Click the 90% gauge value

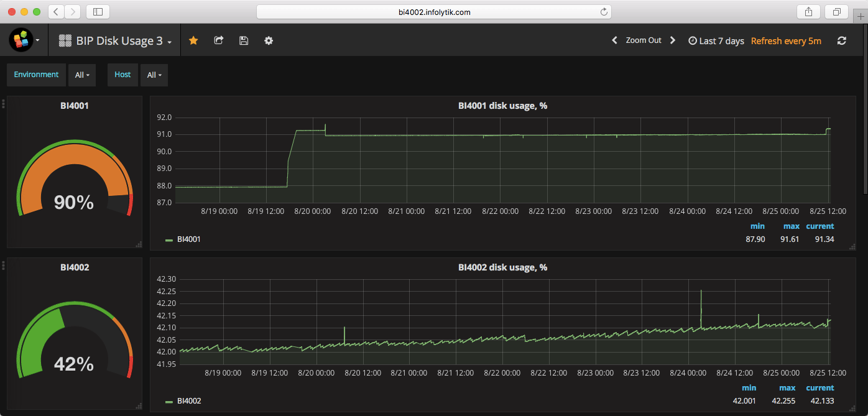(x=73, y=202)
